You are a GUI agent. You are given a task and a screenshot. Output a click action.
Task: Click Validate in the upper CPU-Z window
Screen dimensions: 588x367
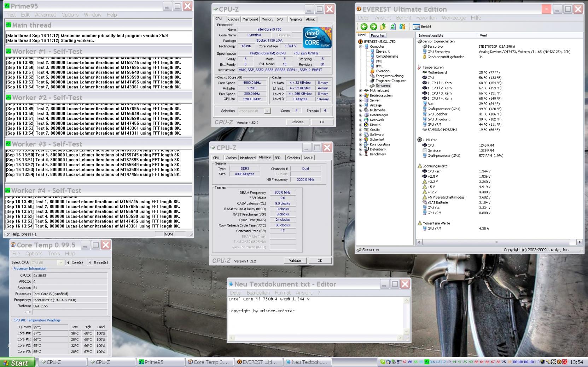click(297, 122)
